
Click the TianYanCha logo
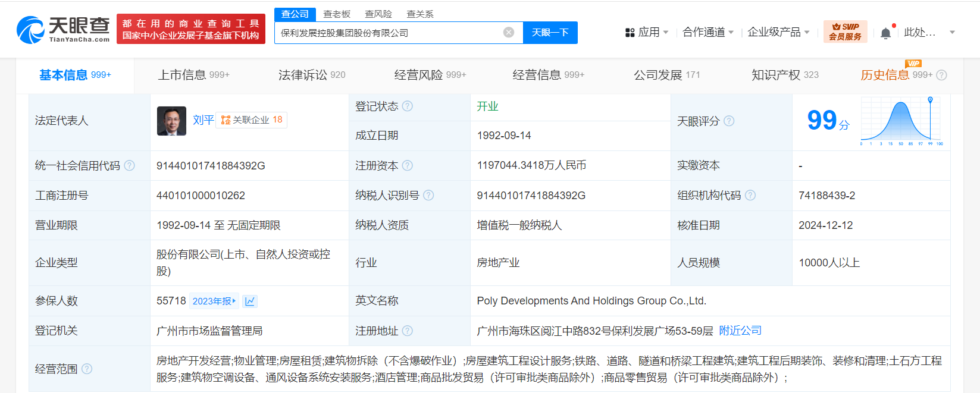tap(63, 30)
